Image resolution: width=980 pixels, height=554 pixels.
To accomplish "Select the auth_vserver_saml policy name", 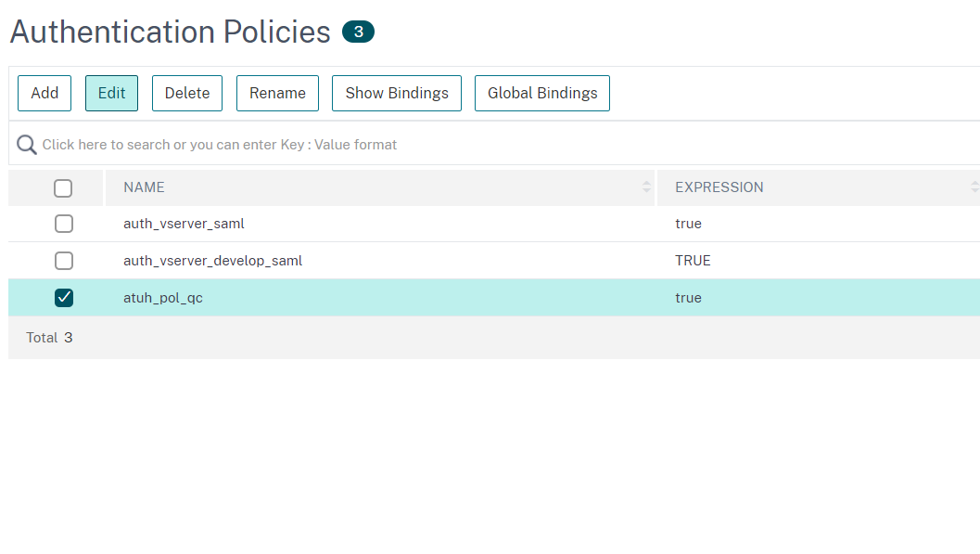I will tap(184, 224).
